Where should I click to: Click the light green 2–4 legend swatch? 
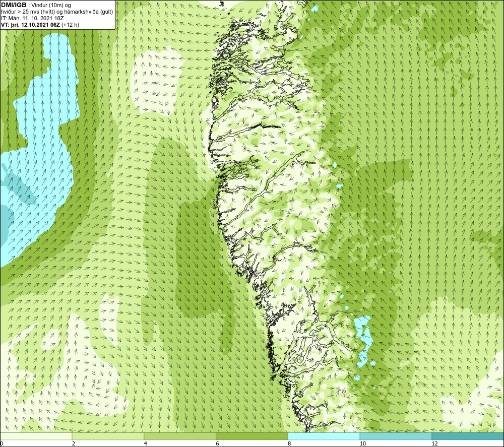[108, 436]
